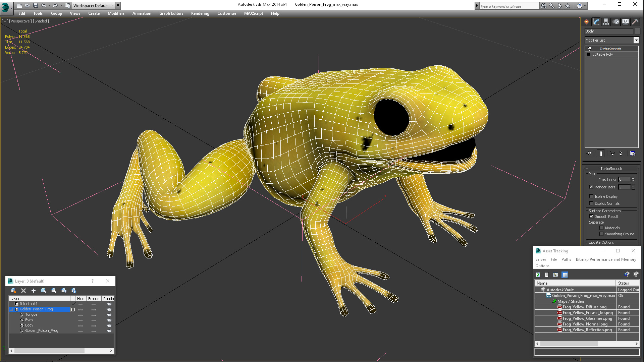644x362 pixels.
Task: Open the Modifiers menu
Action: (116, 13)
